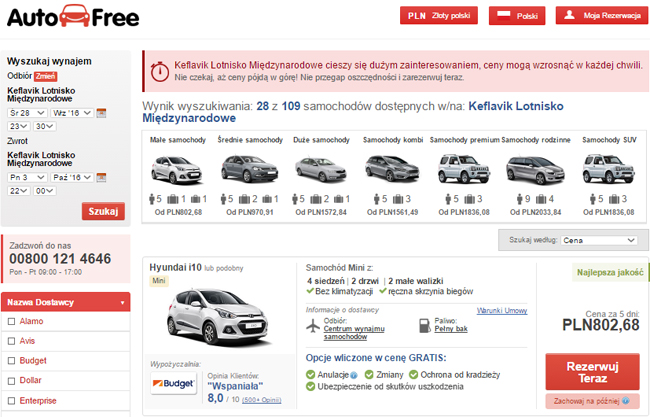Select the Średnie samochody car category
Image resolution: width=650 pixels, height=417 pixels.
(250, 177)
